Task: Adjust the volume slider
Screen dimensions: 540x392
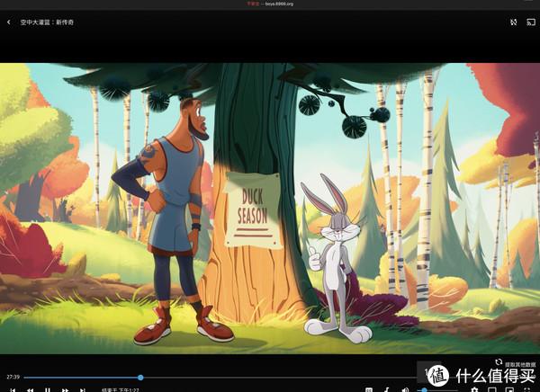Action: [x=437, y=390]
